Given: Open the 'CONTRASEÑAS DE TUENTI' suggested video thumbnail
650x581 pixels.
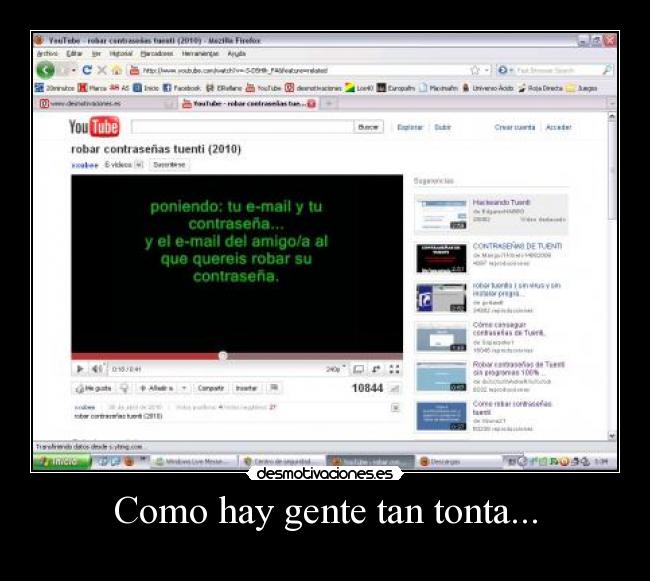Looking at the screenshot, I should [441, 258].
